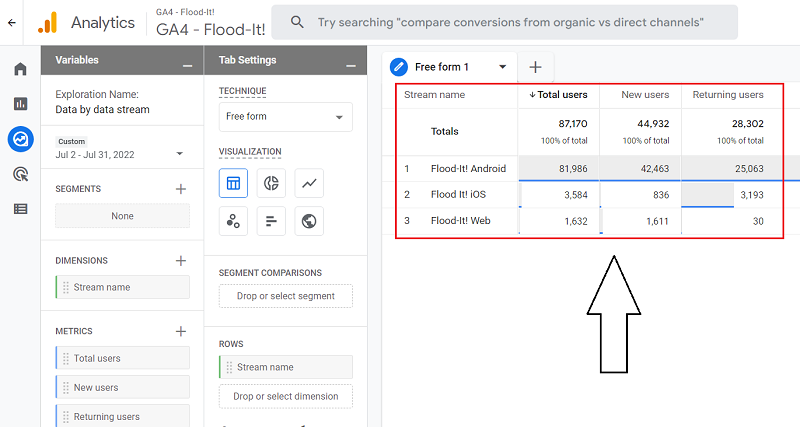Image resolution: width=800 pixels, height=427 pixels.
Task: Select the Geo map visualization icon
Action: [x=309, y=221]
